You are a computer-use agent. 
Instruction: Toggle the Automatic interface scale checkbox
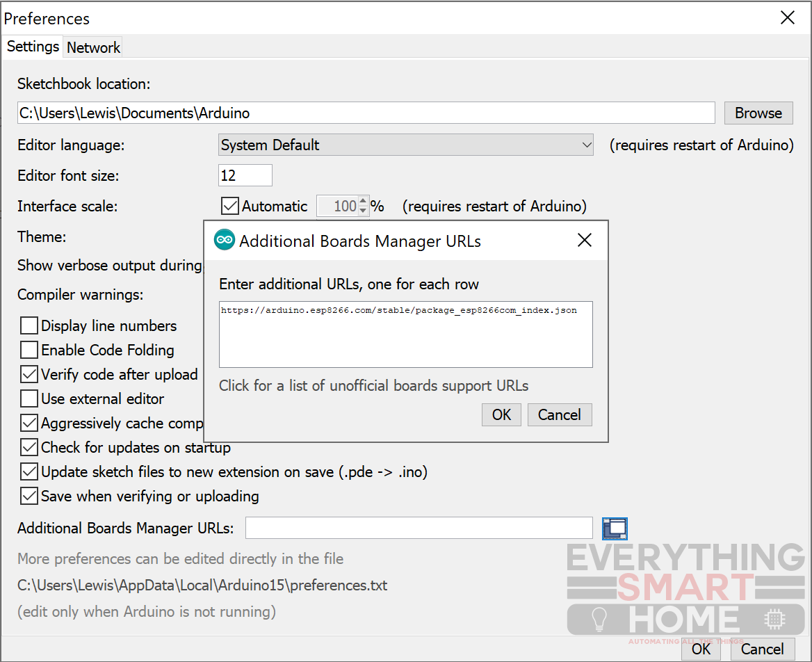coord(230,206)
